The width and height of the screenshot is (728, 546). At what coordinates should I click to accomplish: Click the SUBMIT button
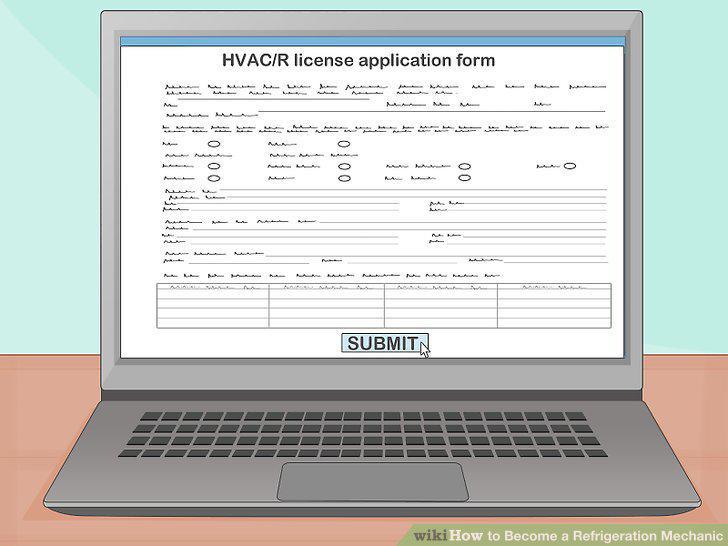(384, 343)
